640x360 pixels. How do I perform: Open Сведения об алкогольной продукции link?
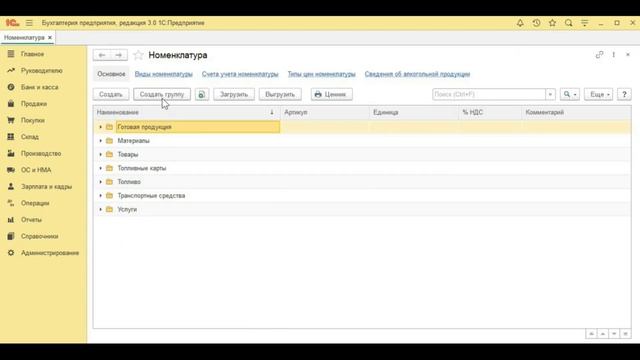click(x=417, y=74)
